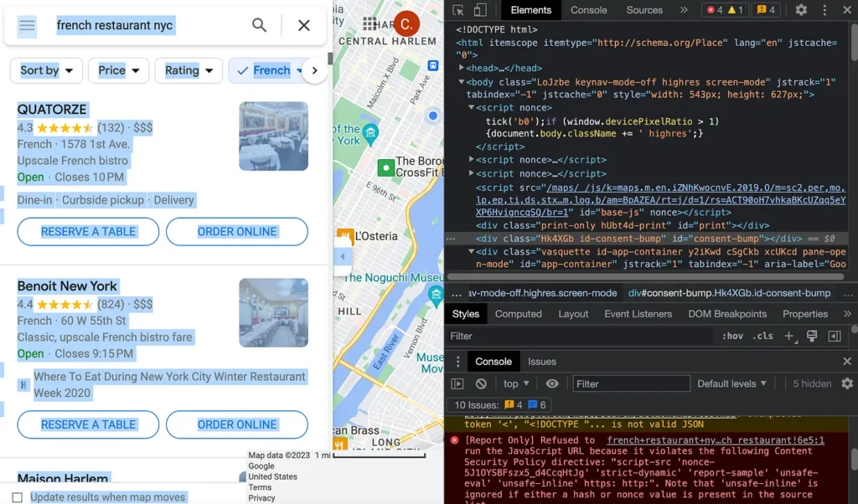This screenshot has height=504, width=858.
Task: Toggle the rendering emulation paintbrush icon
Action: click(812, 337)
